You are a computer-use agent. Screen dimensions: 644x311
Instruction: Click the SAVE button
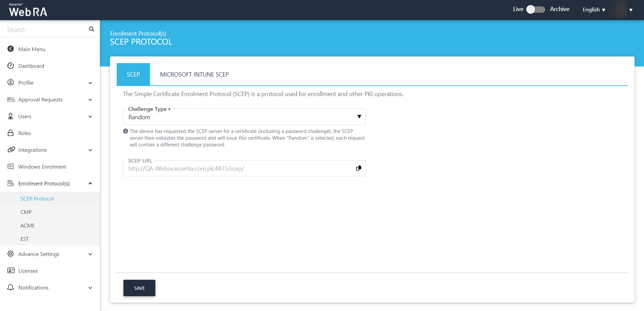139,288
